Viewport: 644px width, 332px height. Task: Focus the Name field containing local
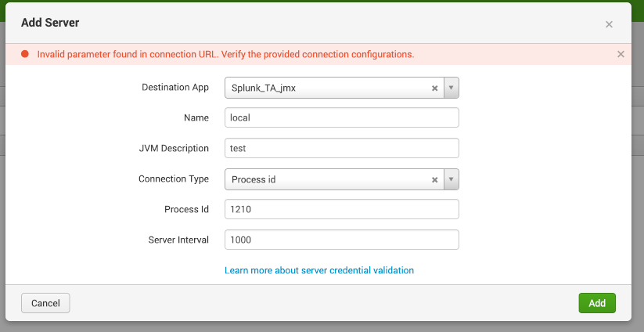point(341,117)
